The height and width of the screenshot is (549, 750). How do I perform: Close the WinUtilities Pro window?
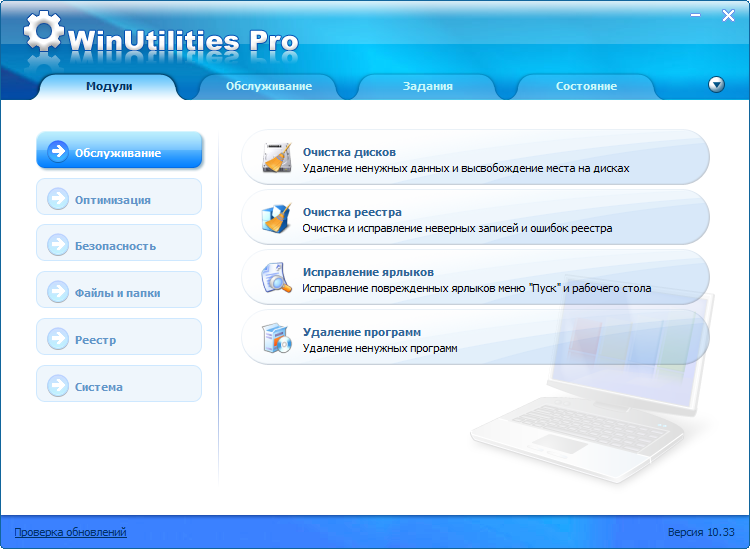(728, 15)
